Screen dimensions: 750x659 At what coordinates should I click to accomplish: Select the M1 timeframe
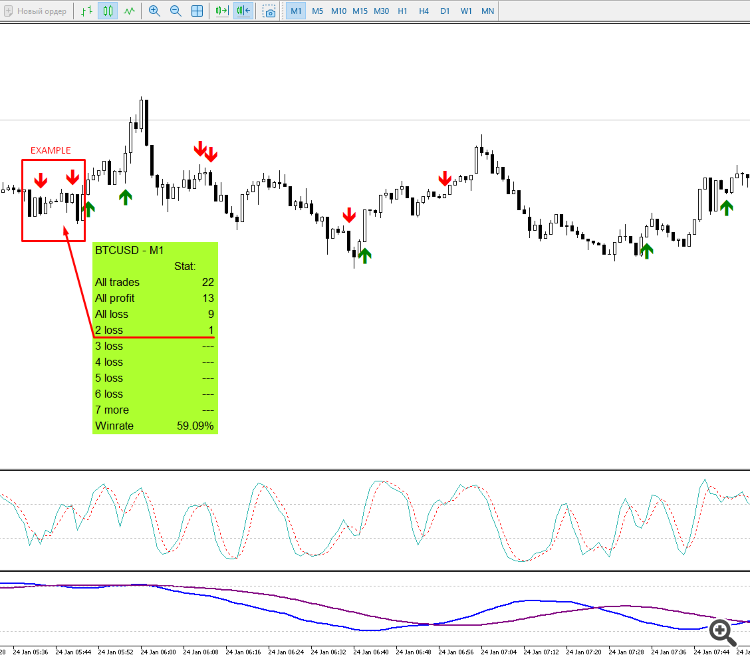(296, 11)
